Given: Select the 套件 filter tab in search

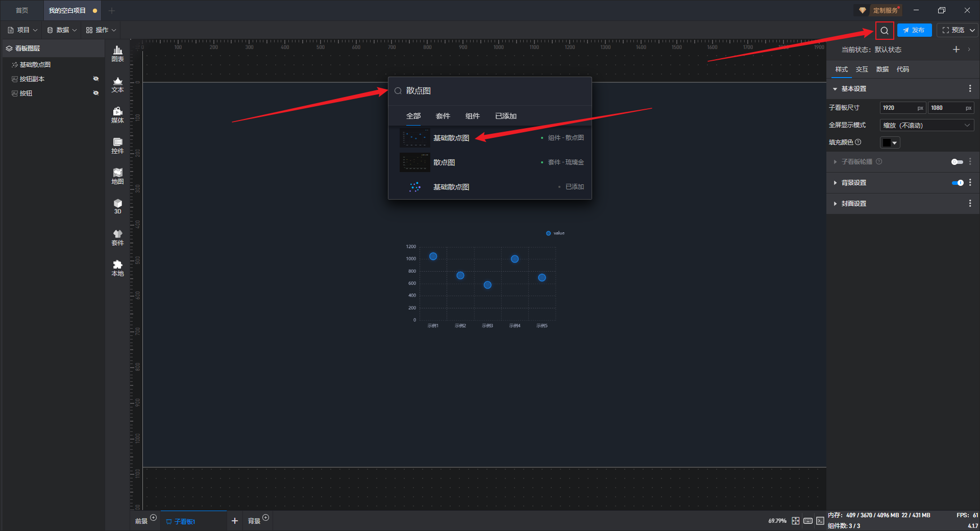Looking at the screenshot, I should coord(443,116).
